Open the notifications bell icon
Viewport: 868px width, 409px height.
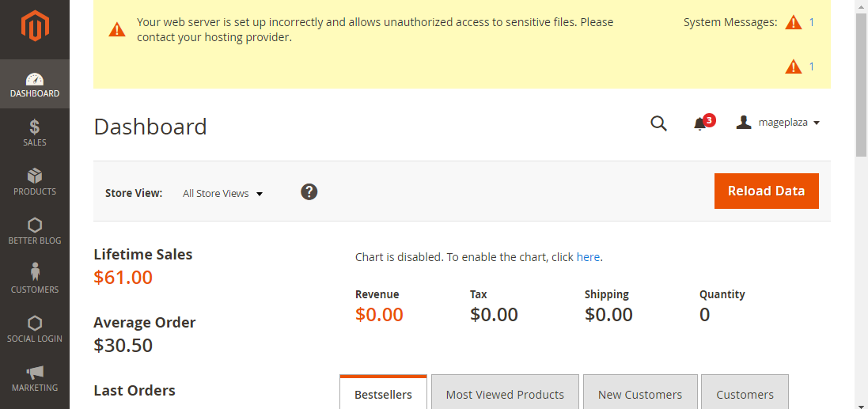point(700,123)
